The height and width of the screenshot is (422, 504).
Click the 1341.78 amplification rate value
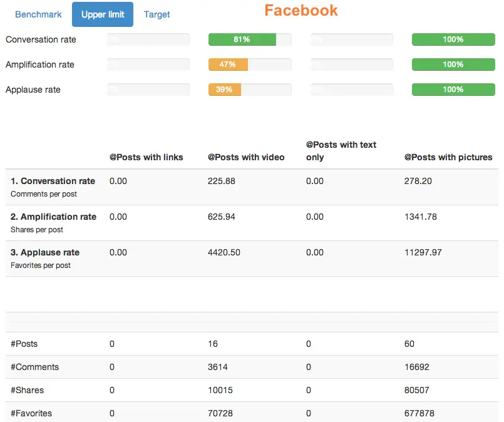coord(421,217)
